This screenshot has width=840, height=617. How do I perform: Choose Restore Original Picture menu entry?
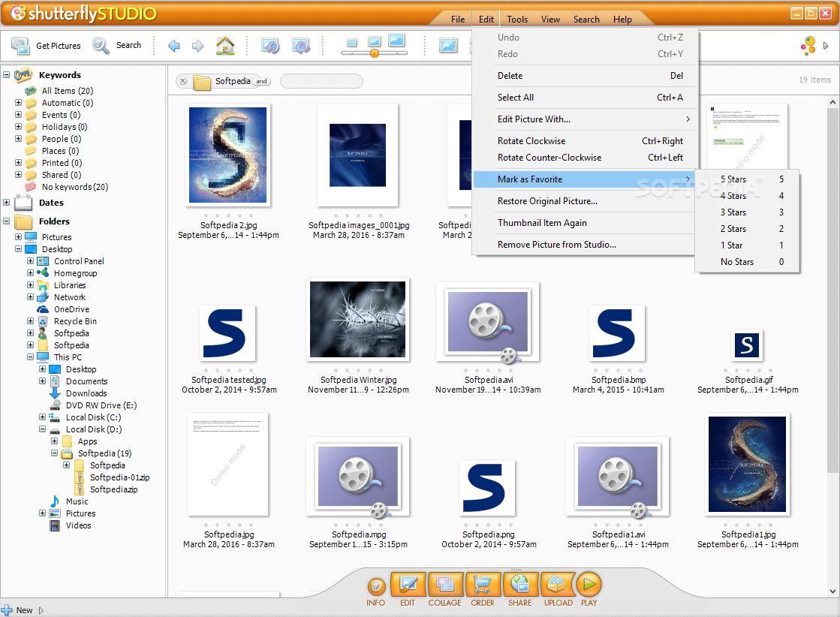[x=585, y=201]
